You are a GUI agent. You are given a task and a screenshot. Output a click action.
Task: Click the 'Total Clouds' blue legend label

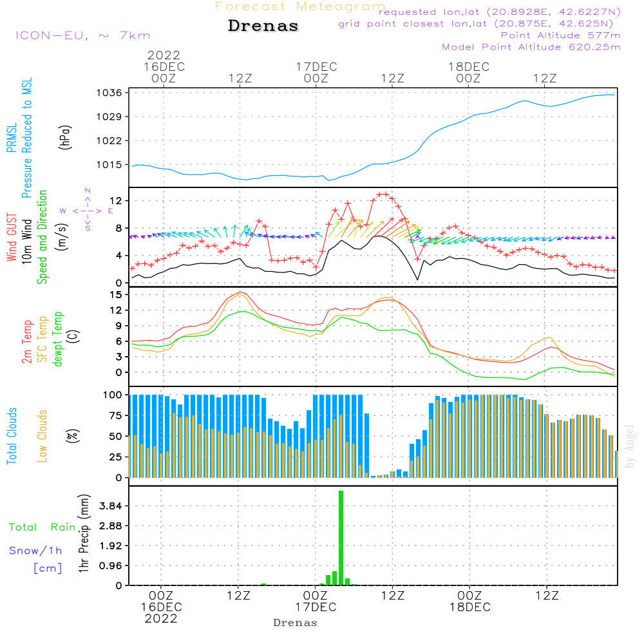pyautogui.click(x=12, y=436)
